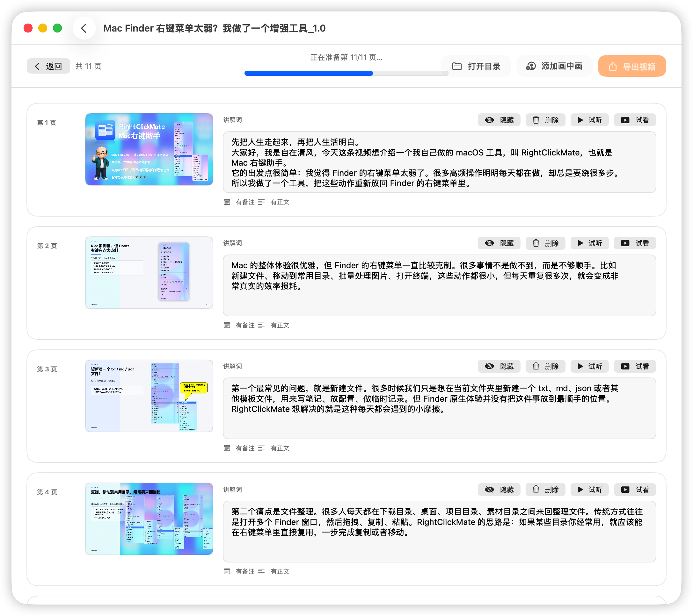Delete page 2 with 删除
The width and height of the screenshot is (693, 616).
click(545, 243)
